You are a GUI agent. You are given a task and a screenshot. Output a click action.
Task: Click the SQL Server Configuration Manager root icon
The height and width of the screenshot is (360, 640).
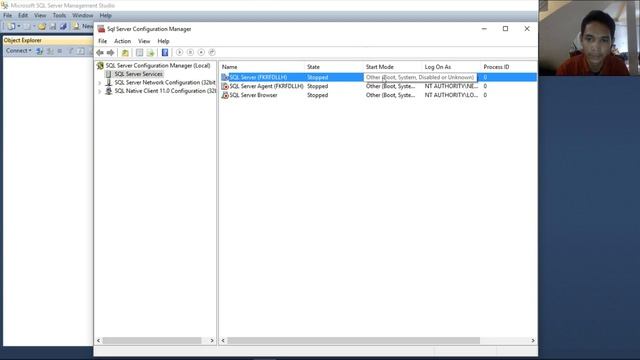pyautogui.click(x=100, y=66)
